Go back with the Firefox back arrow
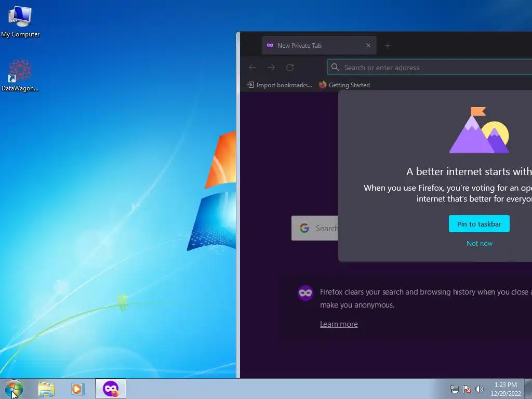532x399 pixels. pyautogui.click(x=252, y=68)
